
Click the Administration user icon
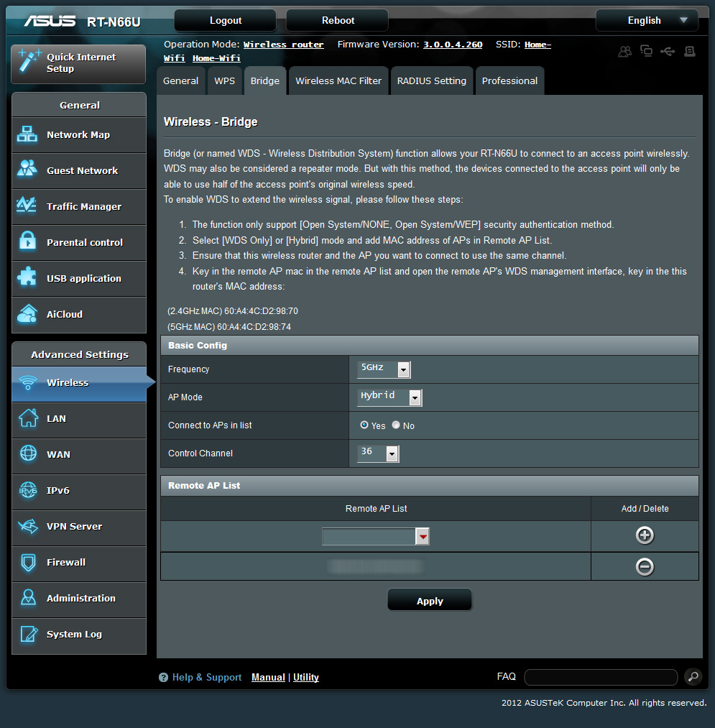pyautogui.click(x=28, y=597)
